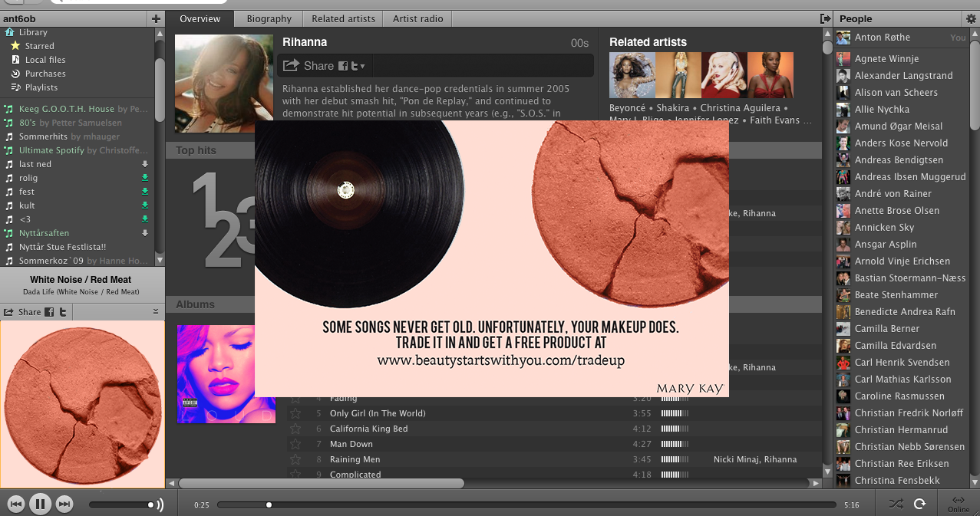Image resolution: width=980 pixels, height=516 pixels.
Task: Open People list settings gear
Action: 971,18
